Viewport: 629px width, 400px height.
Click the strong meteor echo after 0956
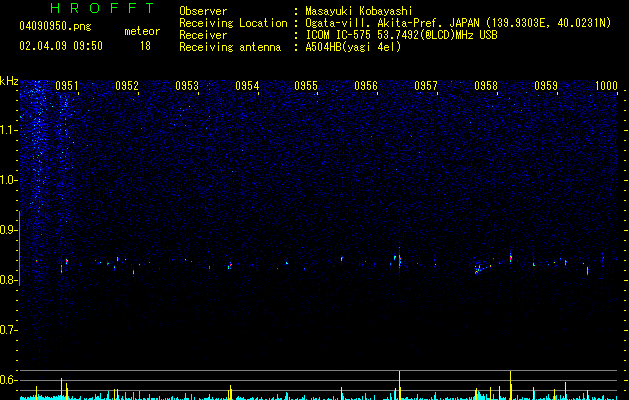click(399, 260)
